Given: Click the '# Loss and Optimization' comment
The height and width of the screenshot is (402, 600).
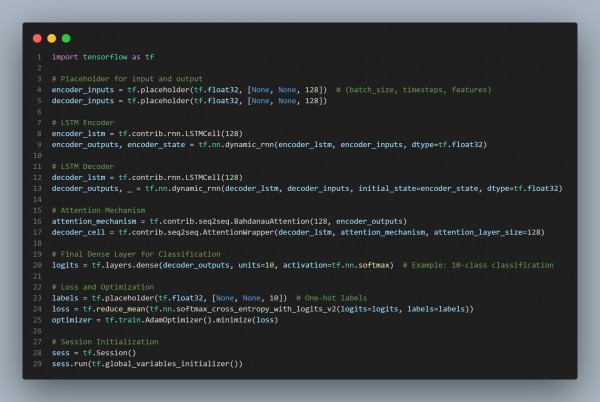Looking at the screenshot, I should (103, 287).
